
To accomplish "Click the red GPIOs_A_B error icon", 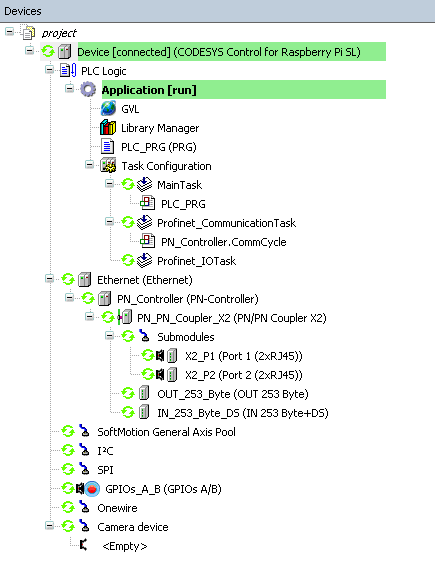I will 92,489.
